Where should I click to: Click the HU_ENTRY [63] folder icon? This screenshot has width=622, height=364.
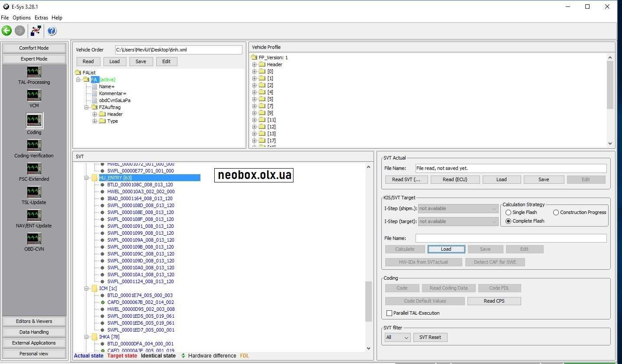coord(94,178)
